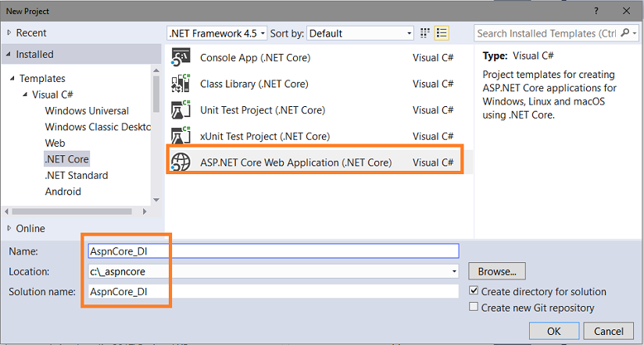This screenshot has height=345, width=644.
Task: Open the help question mark button
Action: coord(596,11)
